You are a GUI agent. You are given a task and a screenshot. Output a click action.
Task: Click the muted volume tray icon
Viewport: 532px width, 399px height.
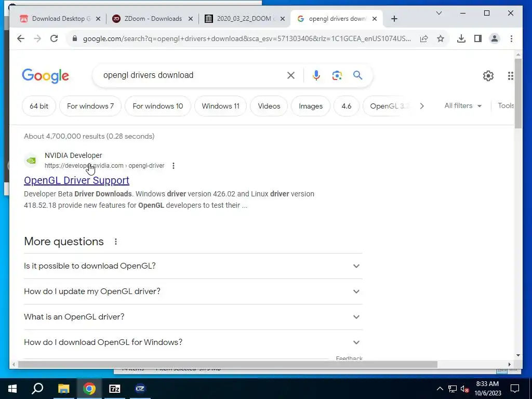465,389
